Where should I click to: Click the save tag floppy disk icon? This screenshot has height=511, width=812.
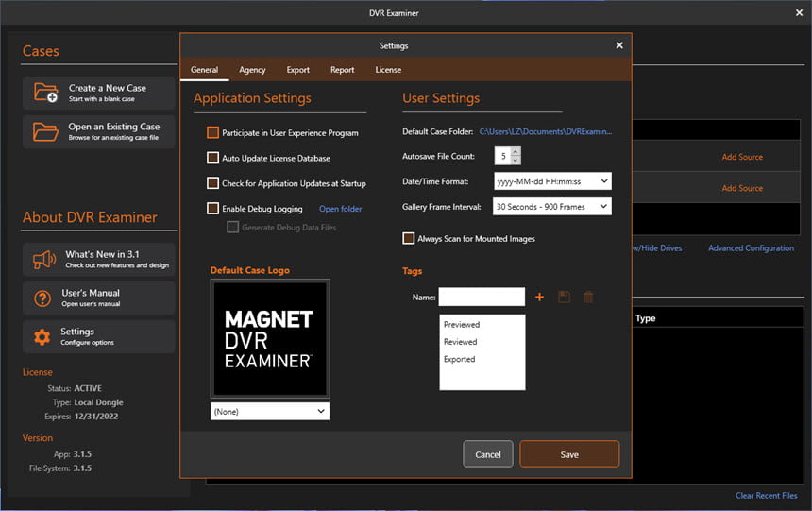tap(564, 297)
